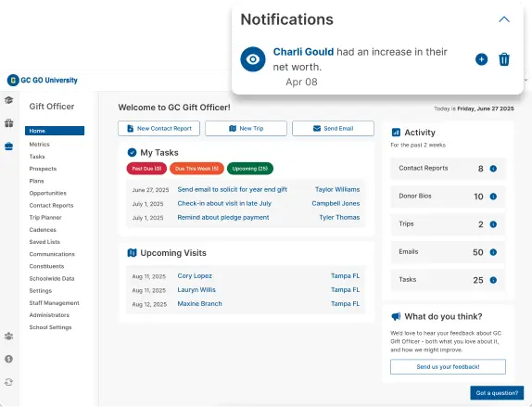Image resolution: width=532 pixels, height=407 pixels.
Task: Select the briefcase Gift Officer sidebar icon
Action: [x=9, y=146]
